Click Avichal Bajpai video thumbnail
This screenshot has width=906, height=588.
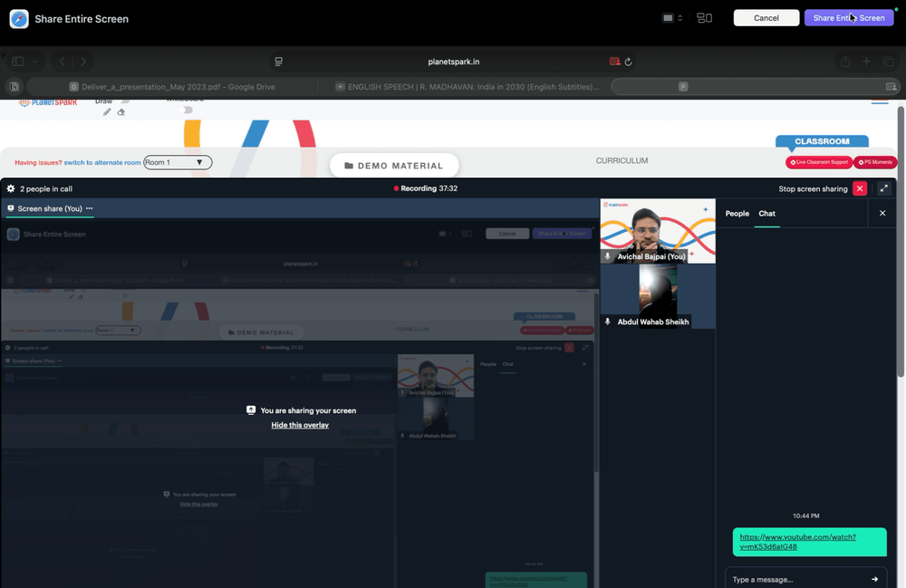pos(658,231)
